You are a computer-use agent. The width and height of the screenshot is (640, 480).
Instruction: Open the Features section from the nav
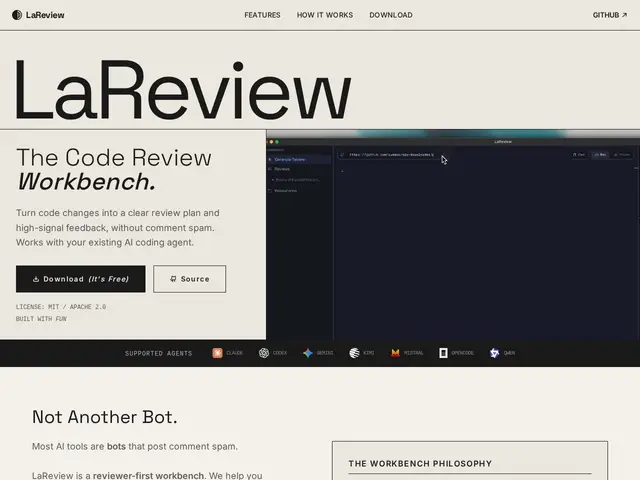click(x=262, y=15)
